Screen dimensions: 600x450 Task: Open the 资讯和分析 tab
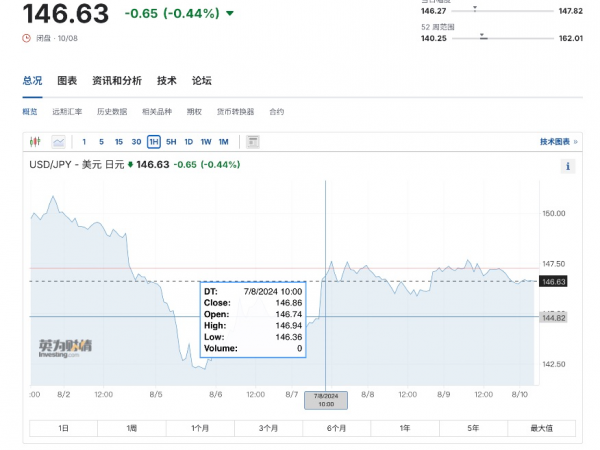click(x=117, y=81)
